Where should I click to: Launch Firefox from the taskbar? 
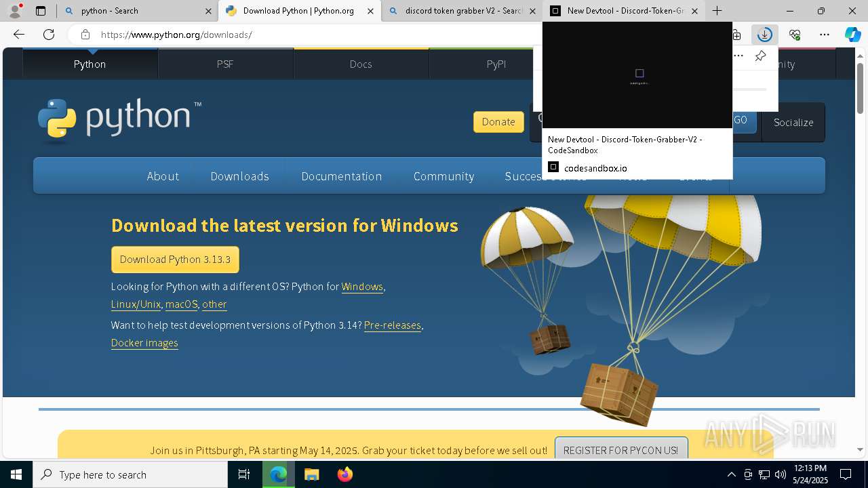pyautogui.click(x=344, y=474)
